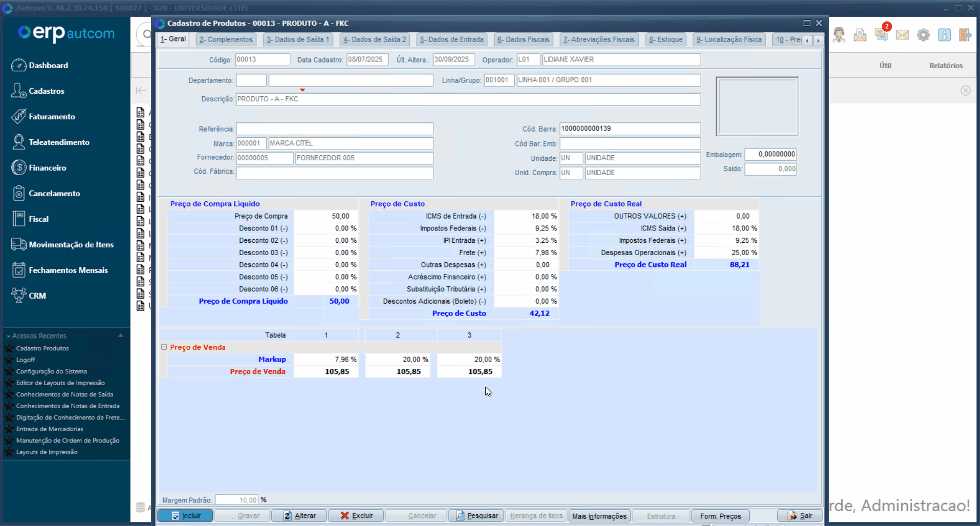Click the settings gear icon

[923, 35]
